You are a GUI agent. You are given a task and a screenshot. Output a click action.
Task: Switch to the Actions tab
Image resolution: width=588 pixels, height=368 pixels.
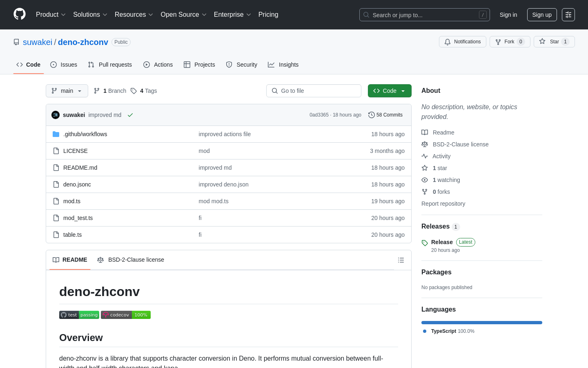tap(158, 65)
